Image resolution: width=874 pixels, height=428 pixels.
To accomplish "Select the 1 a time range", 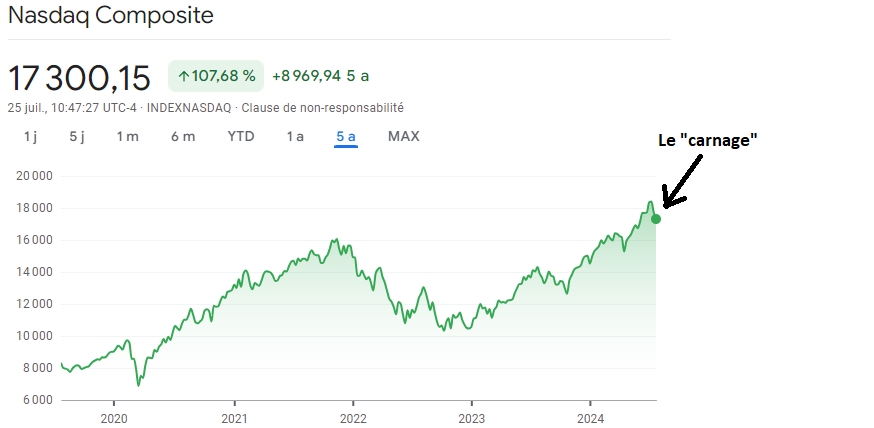I will [295, 136].
